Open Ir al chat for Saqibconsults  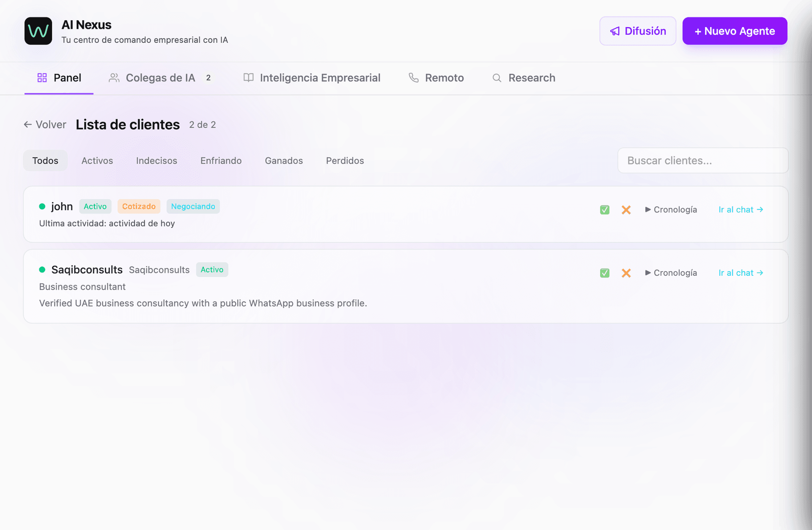741,273
